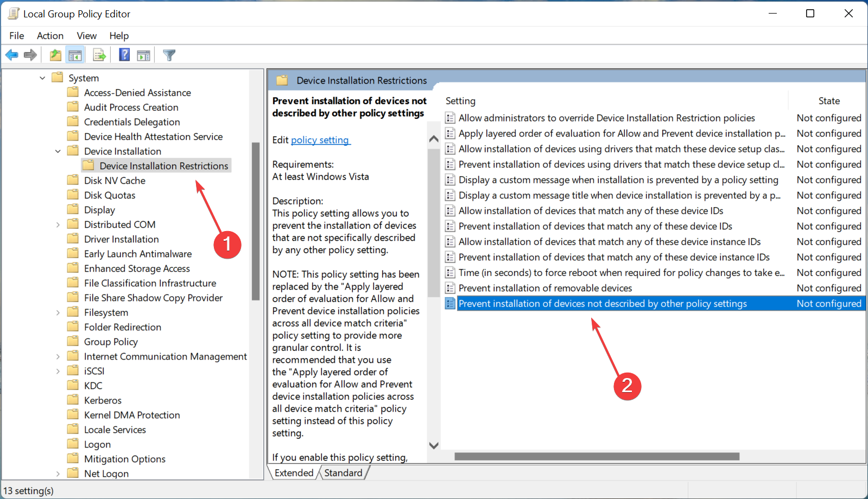Collapse the System tree node
The image size is (868, 499).
pyautogui.click(x=42, y=78)
